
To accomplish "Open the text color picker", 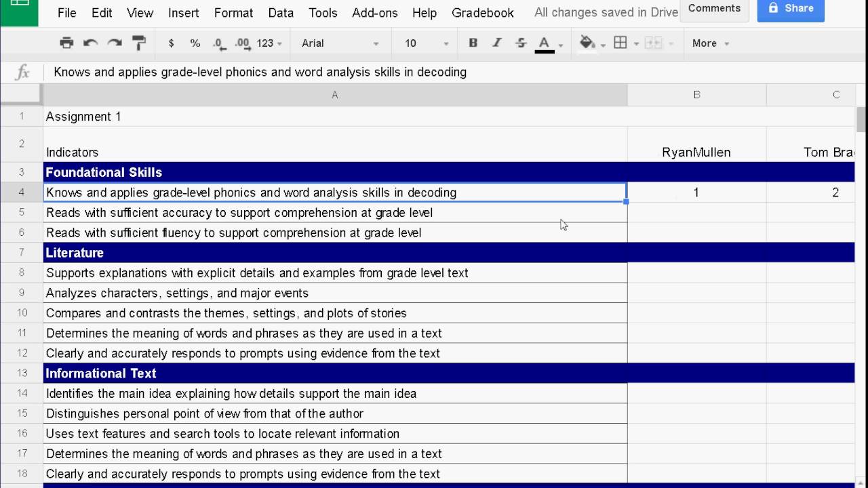I will 544,43.
